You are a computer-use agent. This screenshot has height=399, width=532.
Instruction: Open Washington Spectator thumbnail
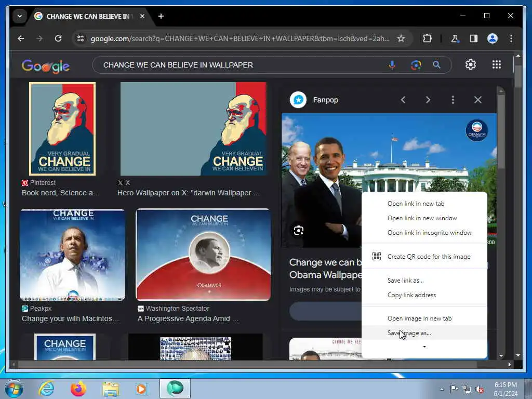203,255
